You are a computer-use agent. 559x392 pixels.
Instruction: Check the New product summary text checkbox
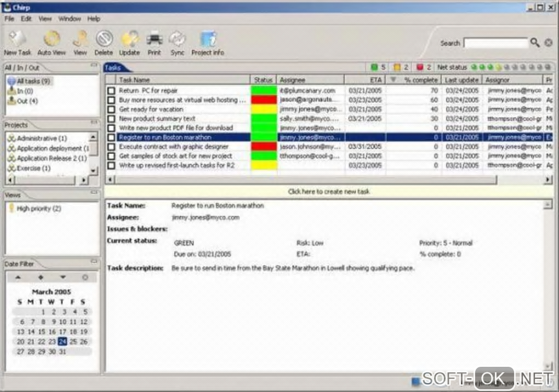[x=111, y=119]
